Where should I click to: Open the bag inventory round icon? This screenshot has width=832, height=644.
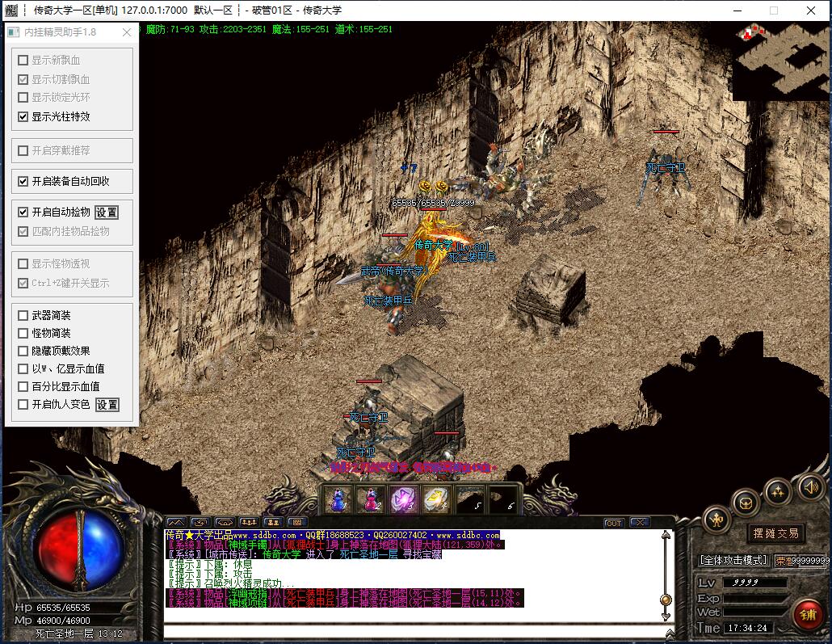click(x=746, y=503)
